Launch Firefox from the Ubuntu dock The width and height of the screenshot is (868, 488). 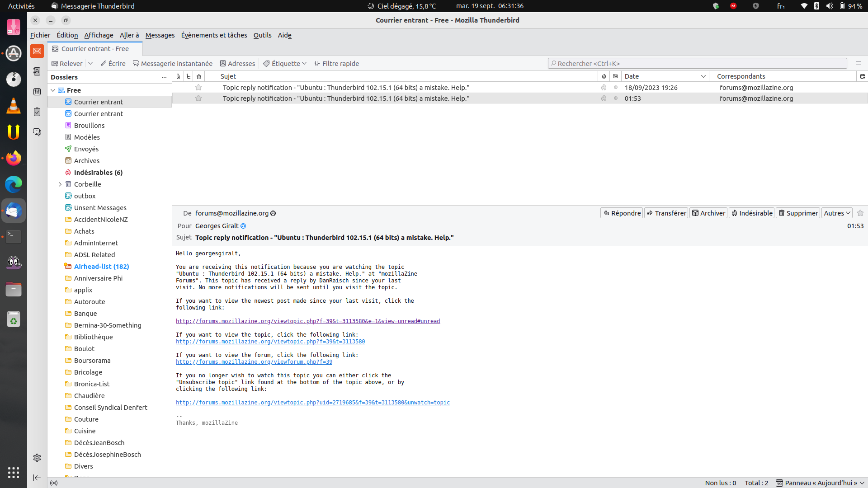(14, 158)
